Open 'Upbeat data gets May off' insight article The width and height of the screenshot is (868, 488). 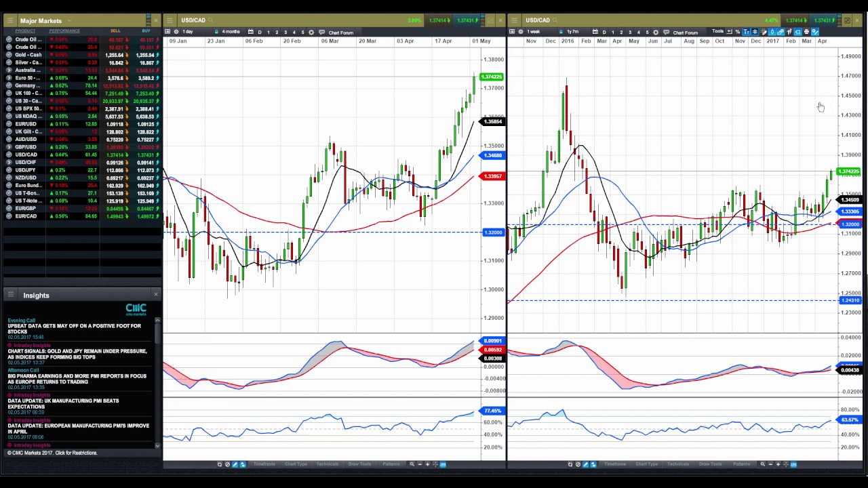[x=75, y=329]
